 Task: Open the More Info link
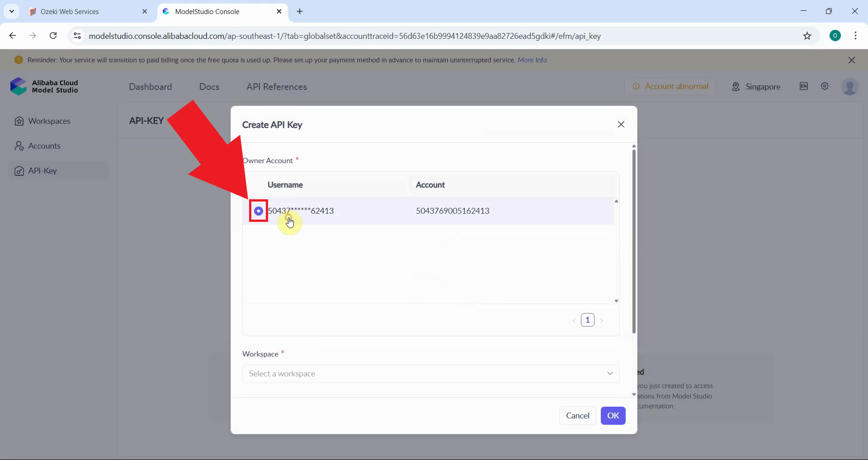(532, 60)
